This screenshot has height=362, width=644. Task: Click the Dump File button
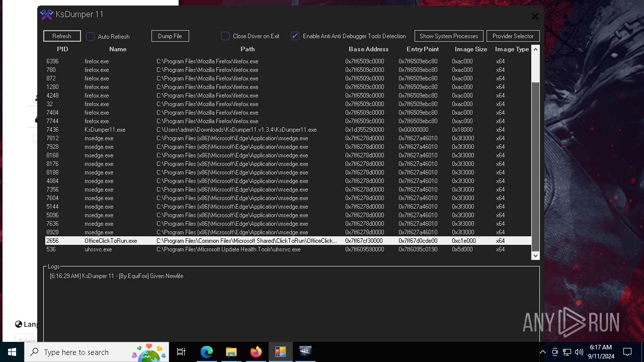(x=170, y=36)
